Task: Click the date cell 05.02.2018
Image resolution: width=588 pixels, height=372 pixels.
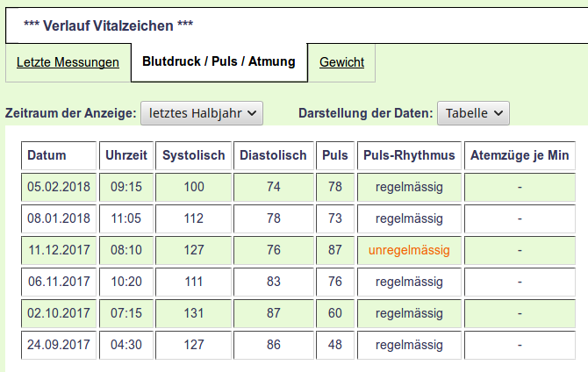Action: (59, 187)
